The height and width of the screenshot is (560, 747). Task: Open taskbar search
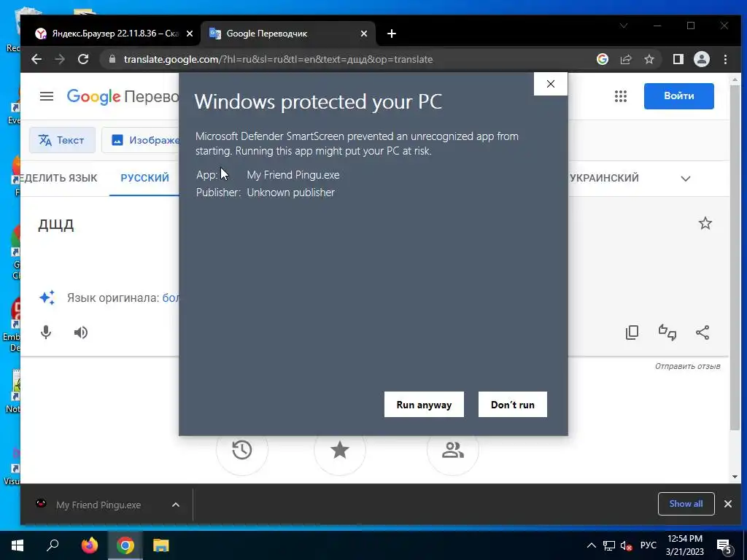(53, 545)
